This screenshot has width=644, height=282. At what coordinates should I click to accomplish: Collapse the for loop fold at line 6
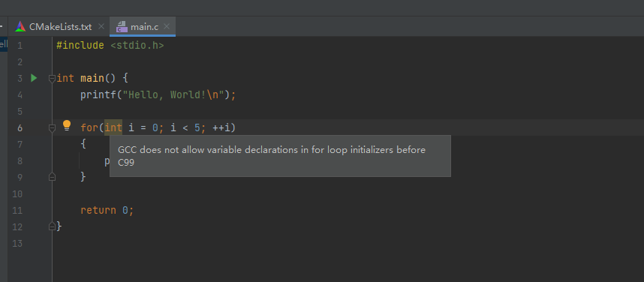[52, 128]
